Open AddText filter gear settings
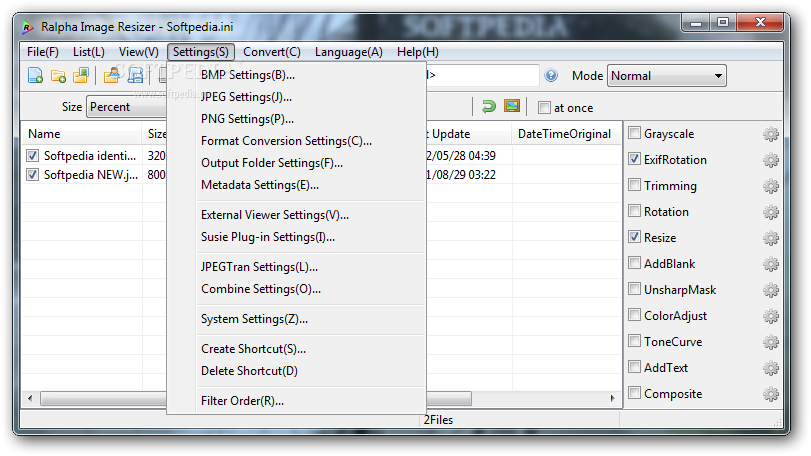Screen dimensions: 811x456 click(x=771, y=368)
